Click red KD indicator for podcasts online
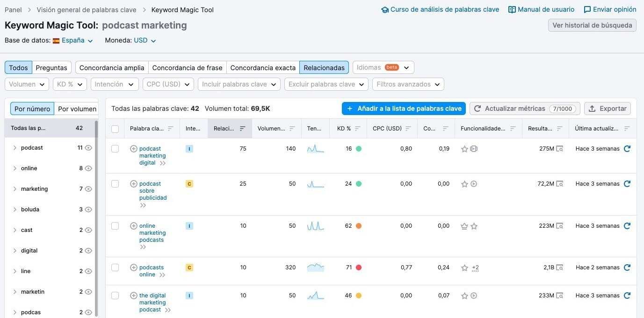The width and height of the screenshot is (644, 318). click(x=359, y=267)
